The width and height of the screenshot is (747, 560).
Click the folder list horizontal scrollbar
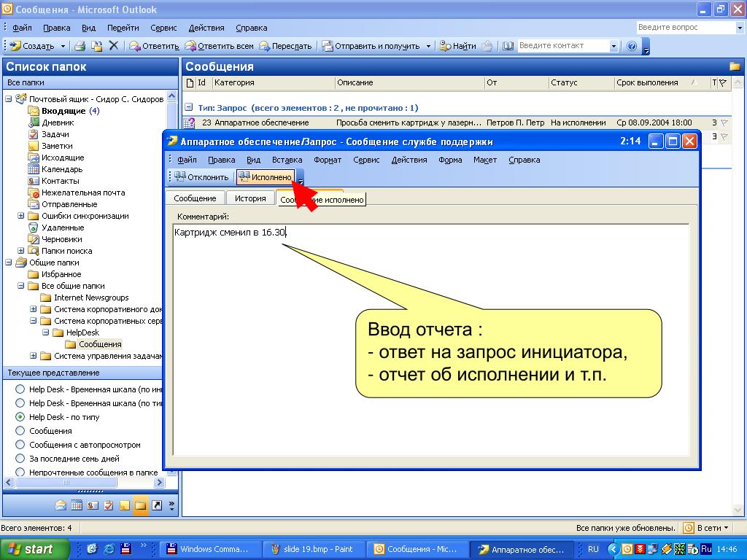[x=85, y=483]
